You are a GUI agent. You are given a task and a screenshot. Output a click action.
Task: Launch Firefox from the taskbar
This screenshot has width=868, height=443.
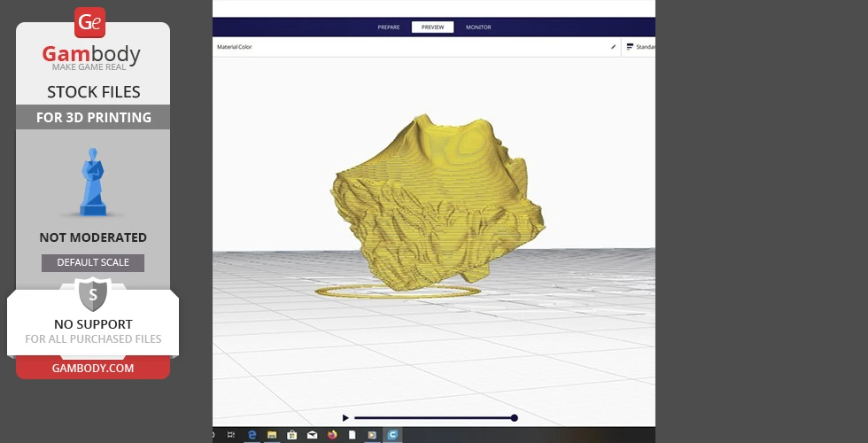pos(331,435)
